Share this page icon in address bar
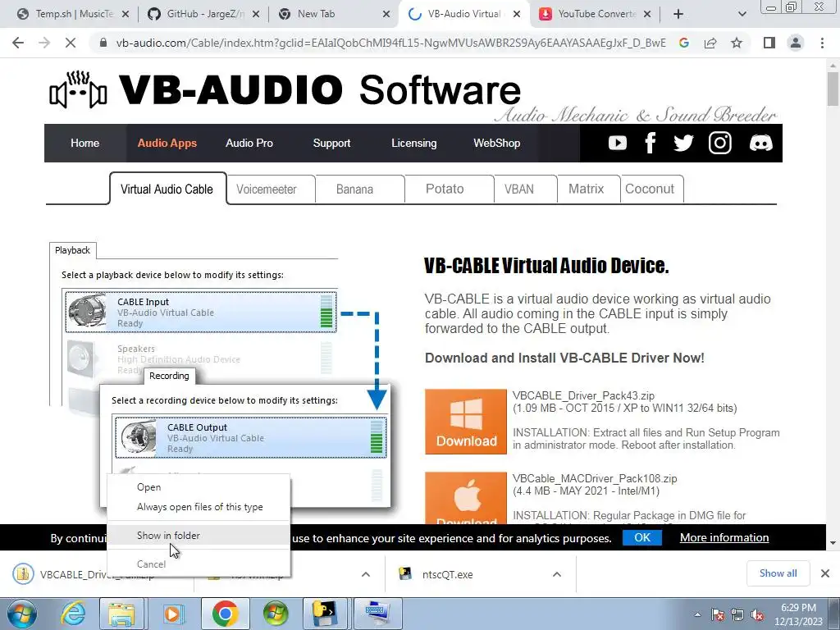Image resolution: width=840 pixels, height=630 pixels. coord(710,43)
